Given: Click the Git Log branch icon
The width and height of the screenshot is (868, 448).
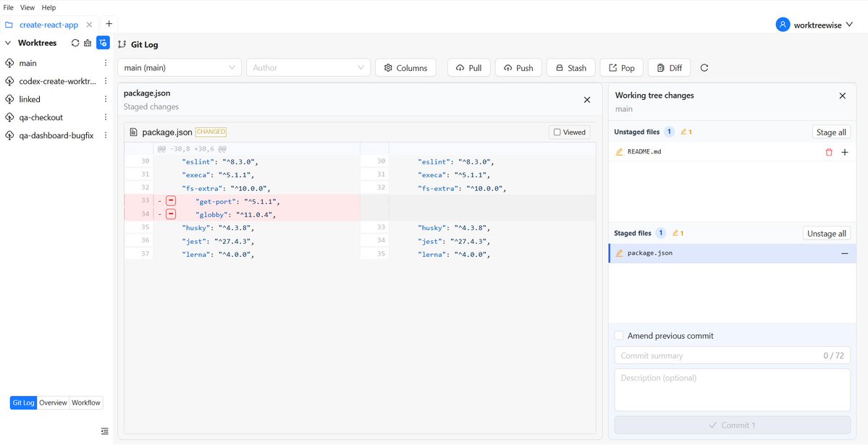Looking at the screenshot, I should [x=122, y=45].
